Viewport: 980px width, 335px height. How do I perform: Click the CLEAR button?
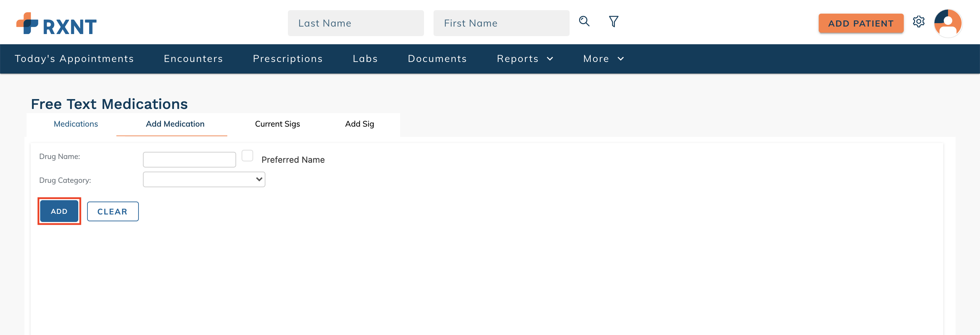tap(113, 212)
